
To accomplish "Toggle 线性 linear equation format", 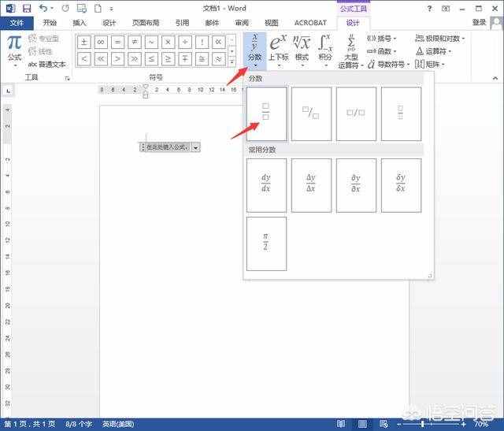I will [40, 51].
